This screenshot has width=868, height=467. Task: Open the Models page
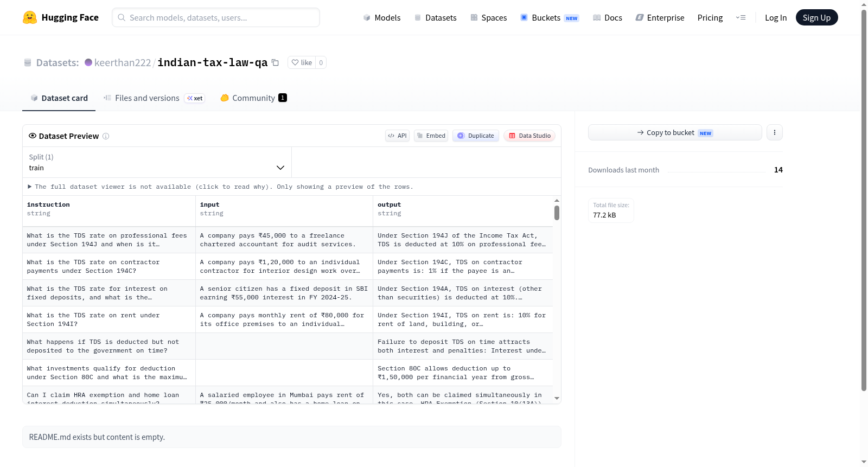tap(382, 17)
